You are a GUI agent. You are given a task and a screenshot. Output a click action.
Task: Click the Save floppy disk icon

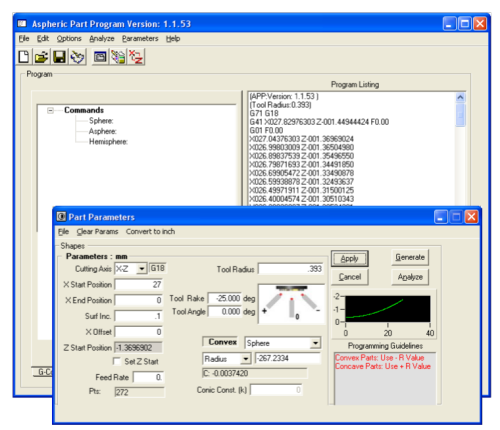point(59,57)
